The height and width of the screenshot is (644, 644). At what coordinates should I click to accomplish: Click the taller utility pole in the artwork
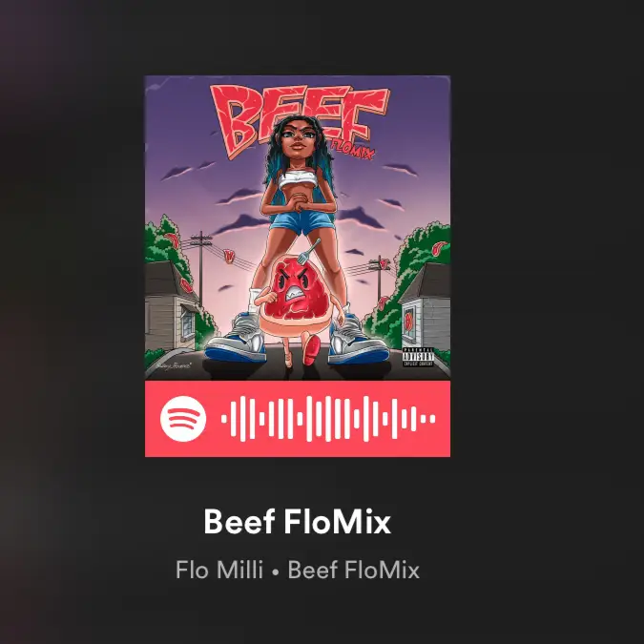coord(201,269)
